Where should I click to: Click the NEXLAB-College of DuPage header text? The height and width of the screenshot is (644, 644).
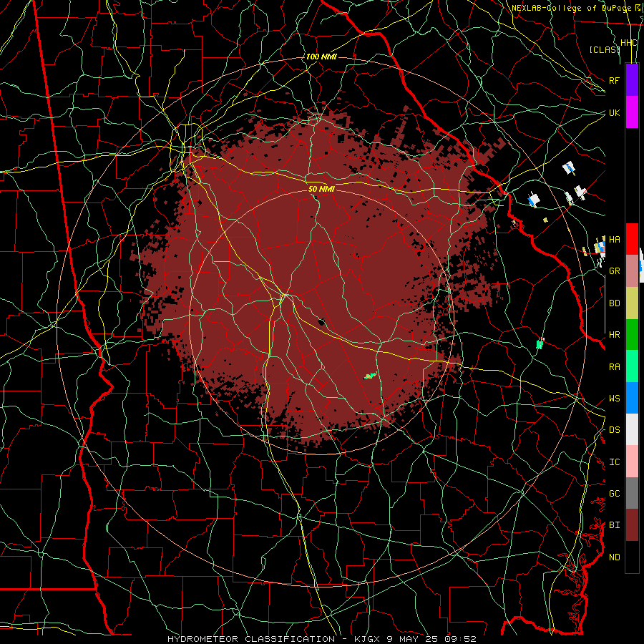pos(571,8)
